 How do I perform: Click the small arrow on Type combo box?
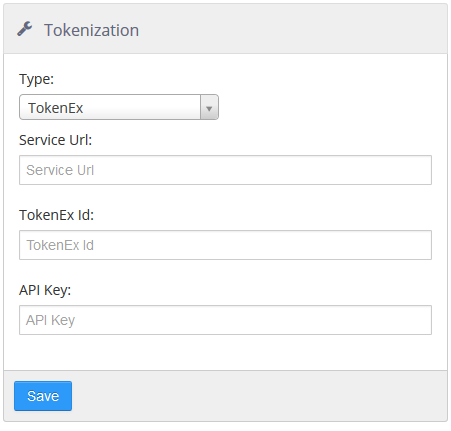(x=209, y=107)
